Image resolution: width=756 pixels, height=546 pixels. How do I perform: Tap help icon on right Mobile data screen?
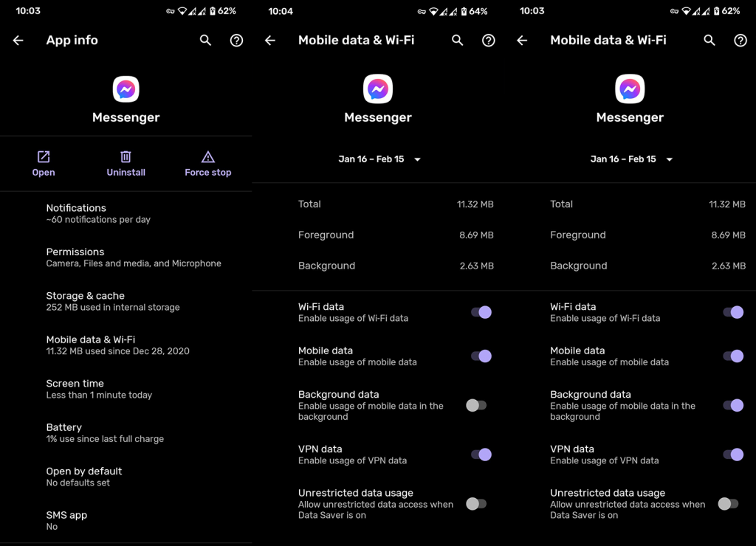click(x=740, y=41)
